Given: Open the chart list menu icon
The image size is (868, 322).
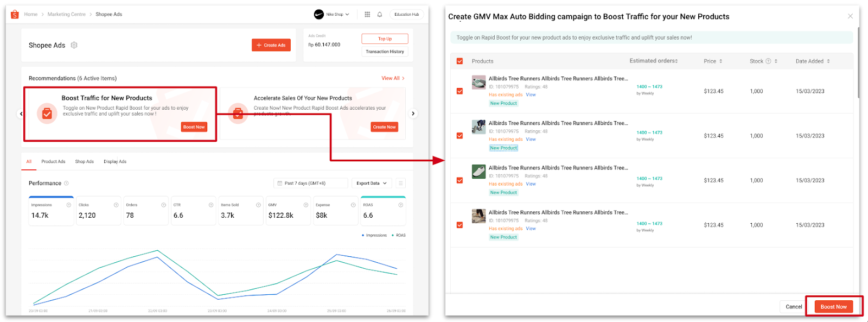Looking at the screenshot, I should tap(401, 183).
